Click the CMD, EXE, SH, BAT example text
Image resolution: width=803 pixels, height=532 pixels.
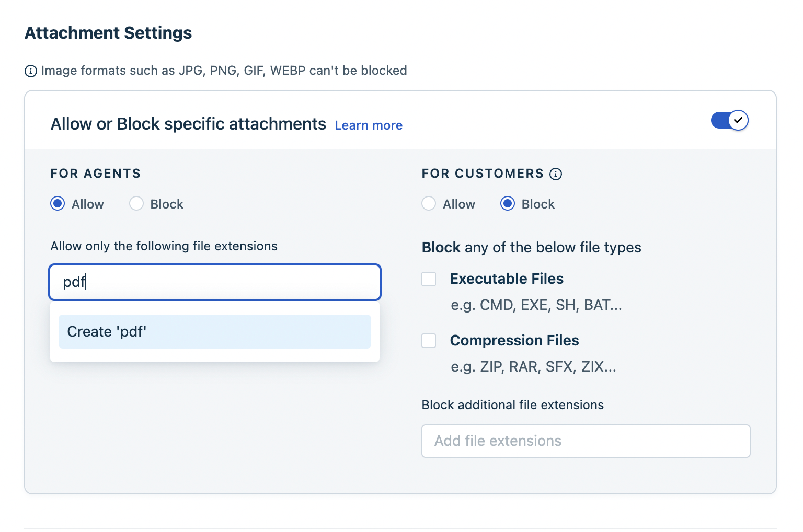tap(536, 305)
